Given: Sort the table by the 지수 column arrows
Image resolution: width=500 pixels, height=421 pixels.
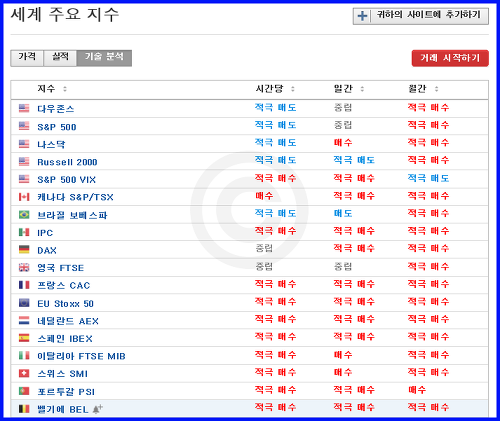Looking at the screenshot, I should [x=65, y=89].
